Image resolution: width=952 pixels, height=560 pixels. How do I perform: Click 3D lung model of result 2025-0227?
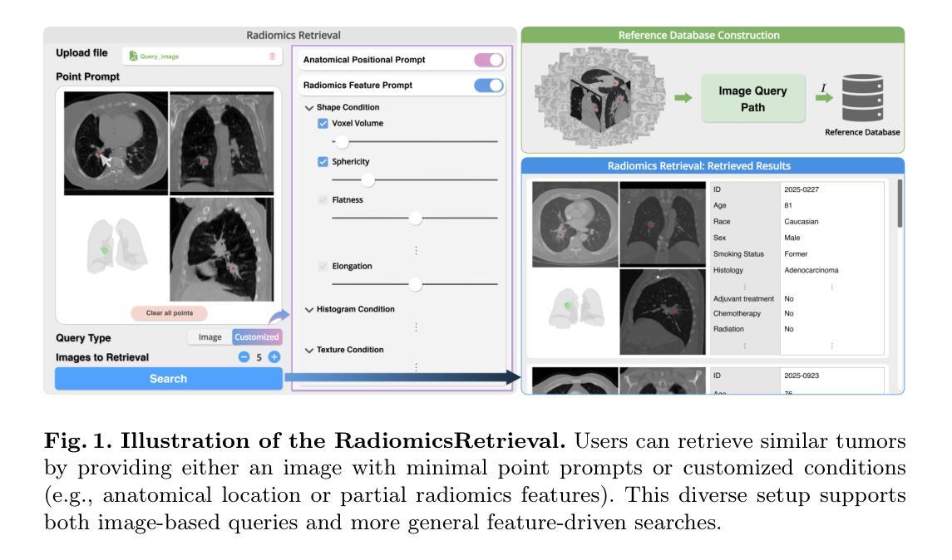576,308
